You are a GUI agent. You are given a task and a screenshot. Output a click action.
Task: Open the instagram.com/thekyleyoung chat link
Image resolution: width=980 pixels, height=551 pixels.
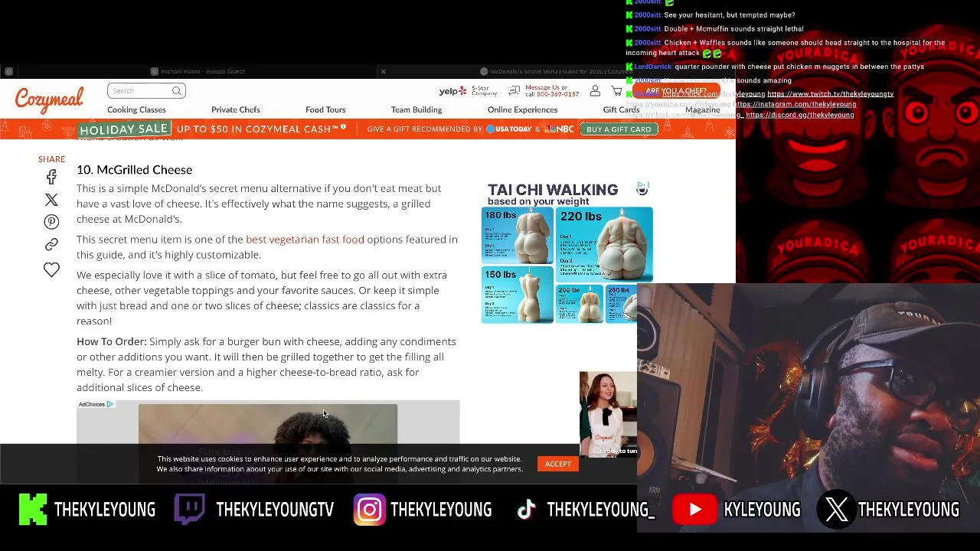795,104
